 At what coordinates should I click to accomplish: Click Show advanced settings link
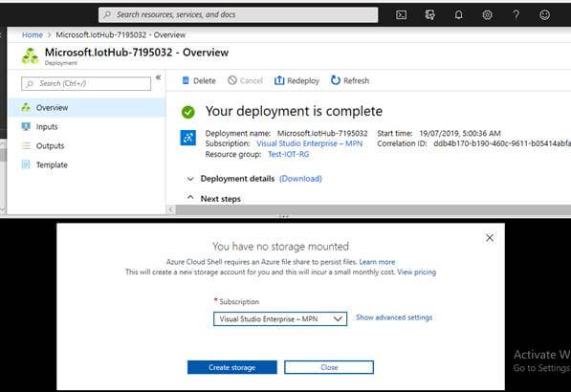(x=394, y=317)
